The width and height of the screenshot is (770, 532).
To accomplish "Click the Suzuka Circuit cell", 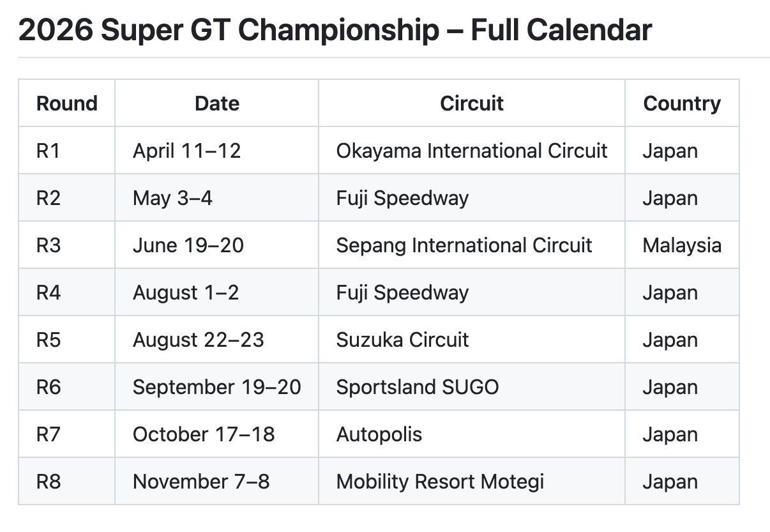I will point(402,340).
